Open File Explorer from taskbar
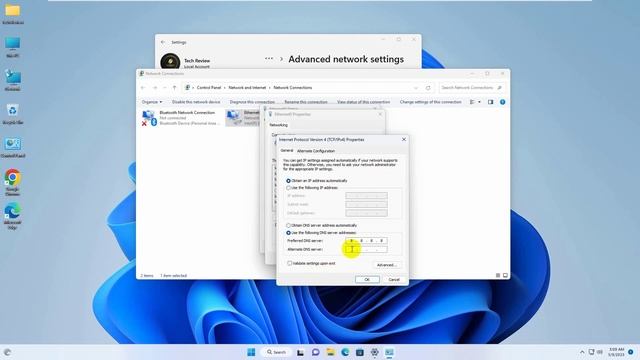This screenshot has width=640, height=360. click(x=330, y=352)
